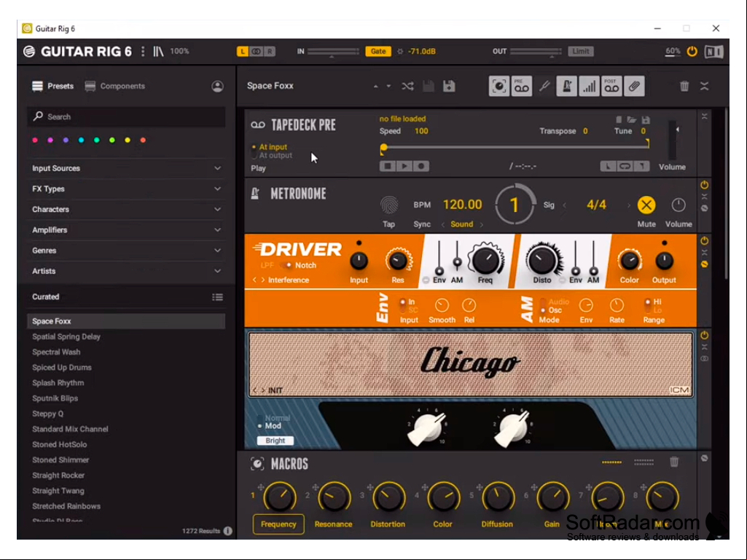Image resolution: width=747 pixels, height=560 pixels.
Task: Select the R input channel
Action: 270,52
